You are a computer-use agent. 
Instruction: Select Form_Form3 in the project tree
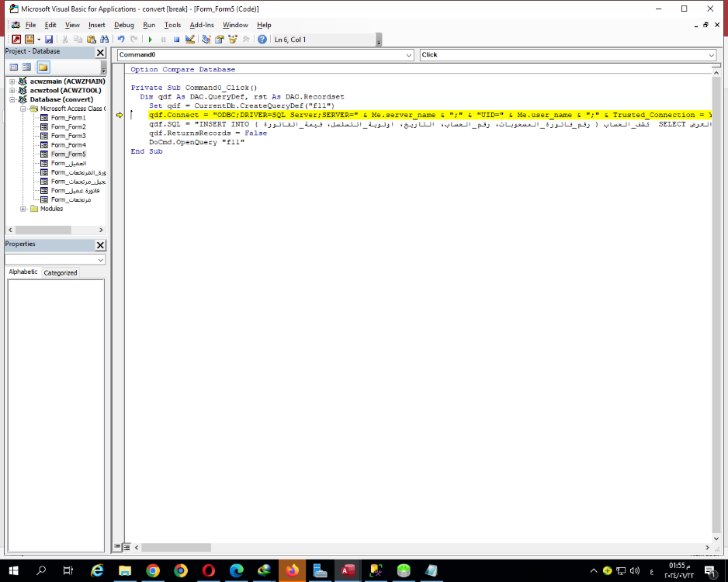click(x=68, y=136)
